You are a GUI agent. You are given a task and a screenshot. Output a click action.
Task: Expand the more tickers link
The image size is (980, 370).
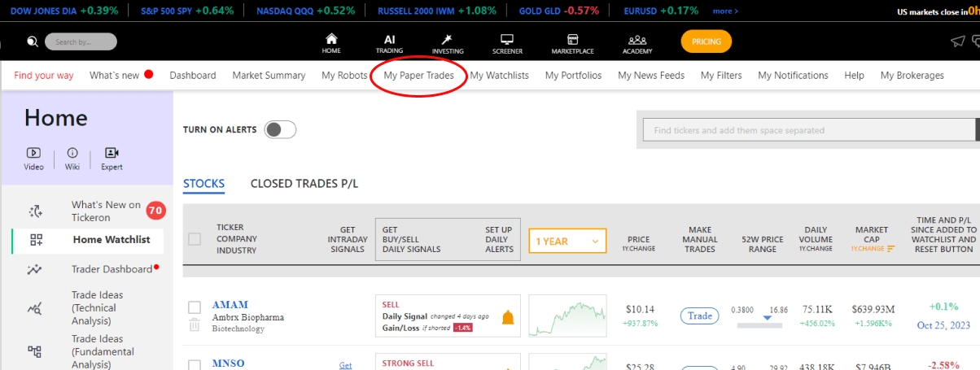pyautogui.click(x=725, y=11)
